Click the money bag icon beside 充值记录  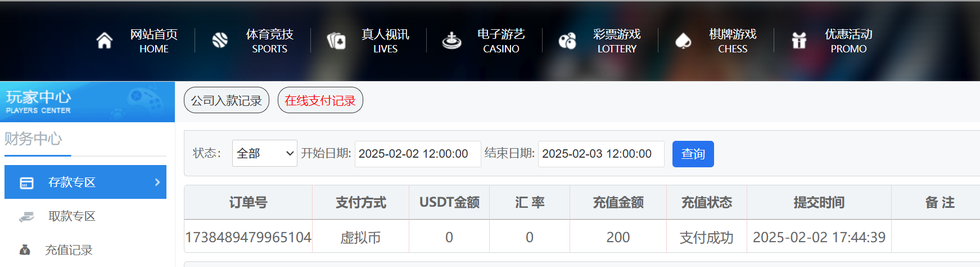(25, 250)
